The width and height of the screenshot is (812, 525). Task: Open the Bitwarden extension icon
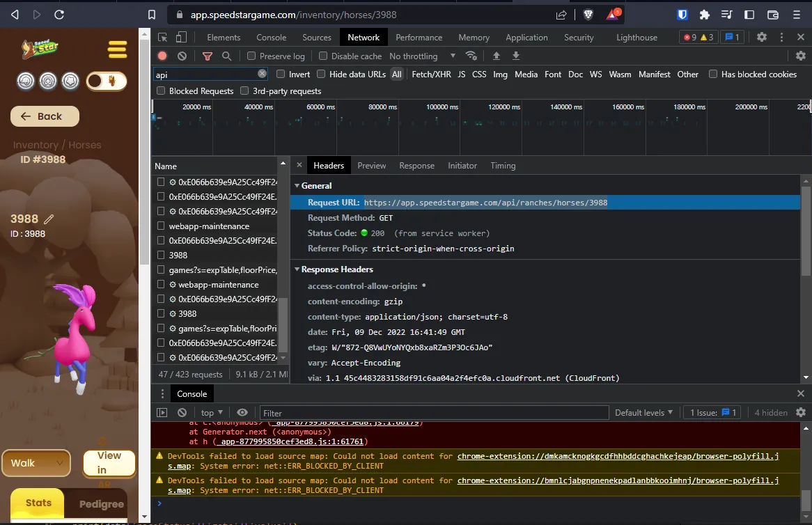click(x=682, y=15)
